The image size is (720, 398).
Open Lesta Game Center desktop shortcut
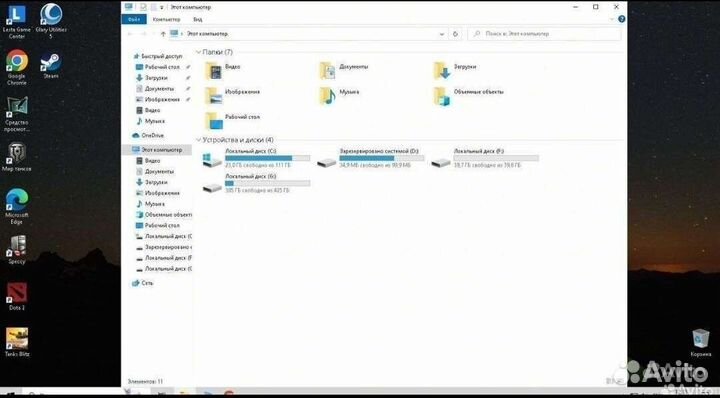(17, 21)
